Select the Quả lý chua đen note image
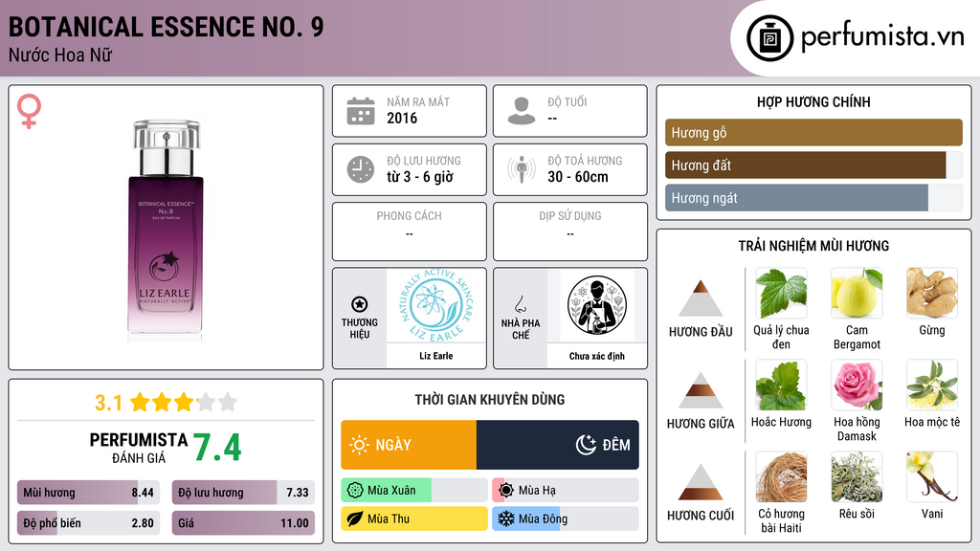Image resolution: width=980 pixels, height=551 pixels. (781, 293)
